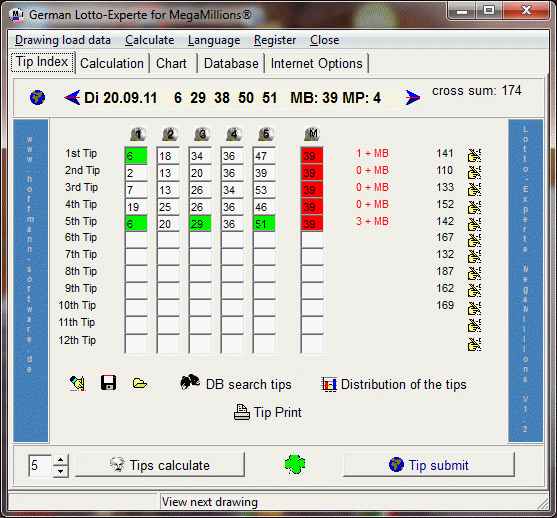The width and height of the screenshot is (557, 518).
Task: Click the hand icon next to sum 110
Action: click(x=474, y=172)
